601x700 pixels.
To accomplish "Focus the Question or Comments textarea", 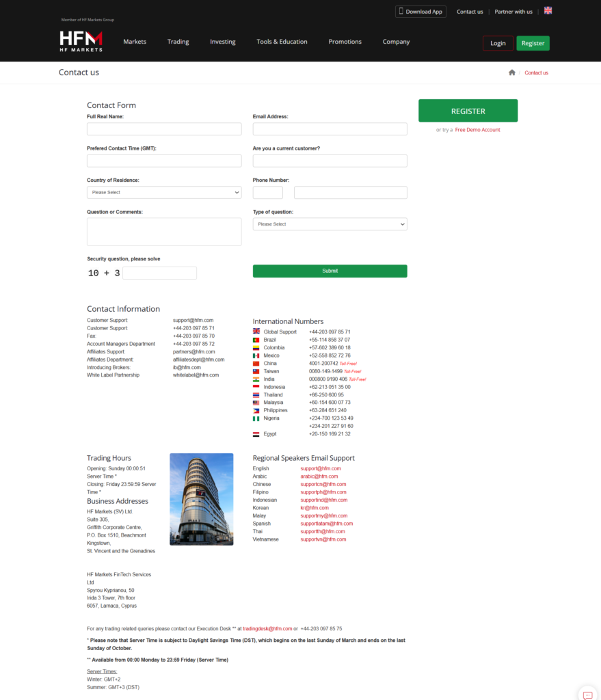I will click(x=164, y=232).
